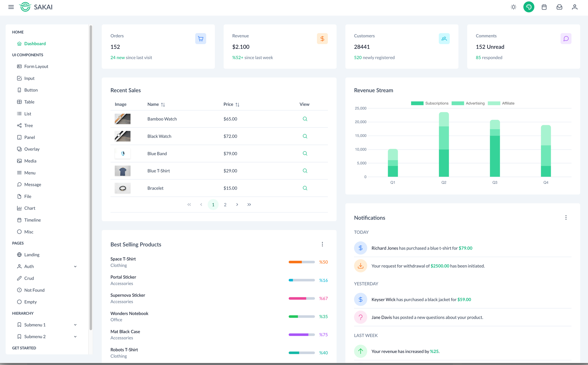Toggle light/dark mode sun icon
This screenshot has width=588, height=365.
(513, 7)
